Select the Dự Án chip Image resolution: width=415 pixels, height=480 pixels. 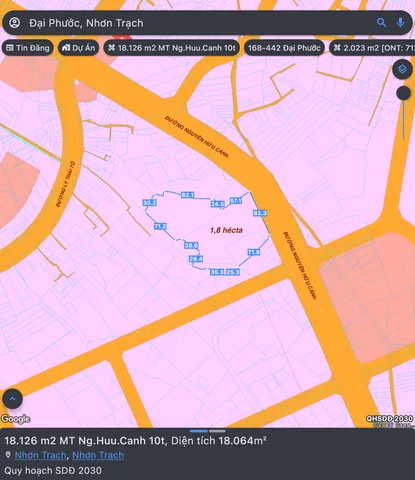[79, 48]
